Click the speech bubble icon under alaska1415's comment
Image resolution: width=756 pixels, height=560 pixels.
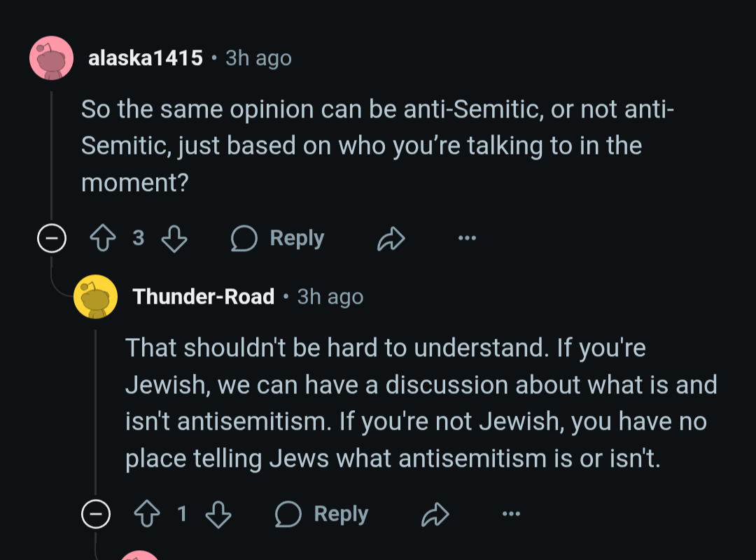[x=244, y=238]
